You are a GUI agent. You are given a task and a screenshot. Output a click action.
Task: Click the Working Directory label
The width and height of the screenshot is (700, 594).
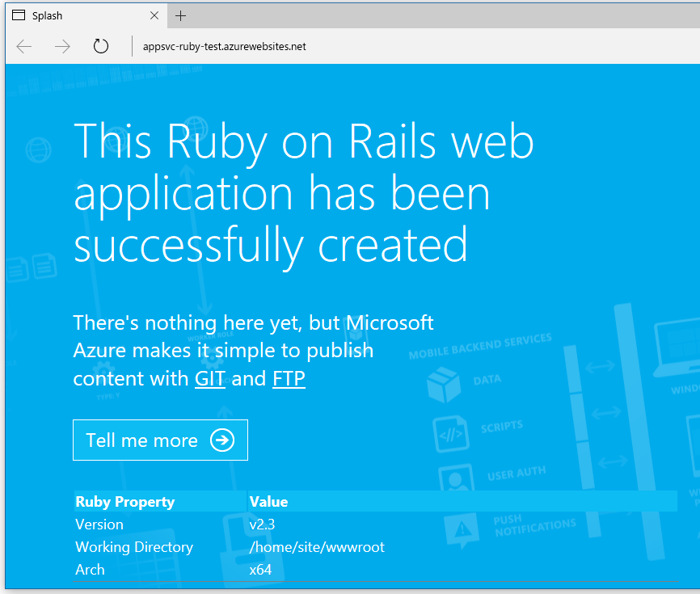(x=134, y=547)
